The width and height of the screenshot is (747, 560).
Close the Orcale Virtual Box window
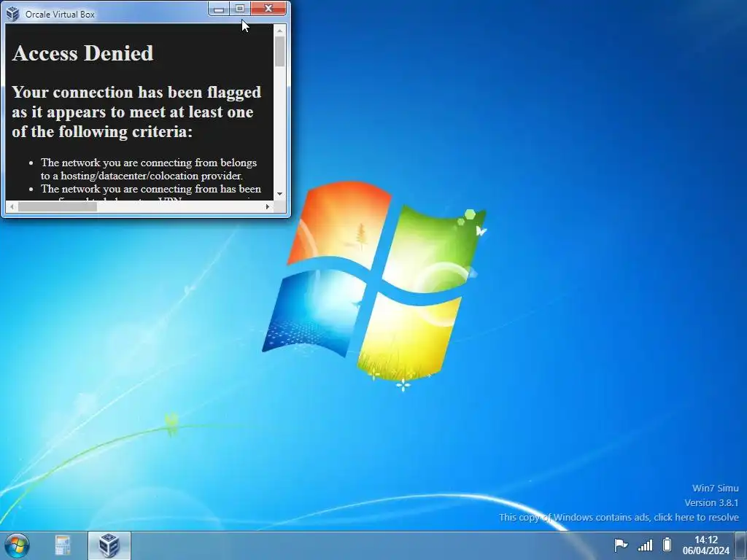(268, 9)
